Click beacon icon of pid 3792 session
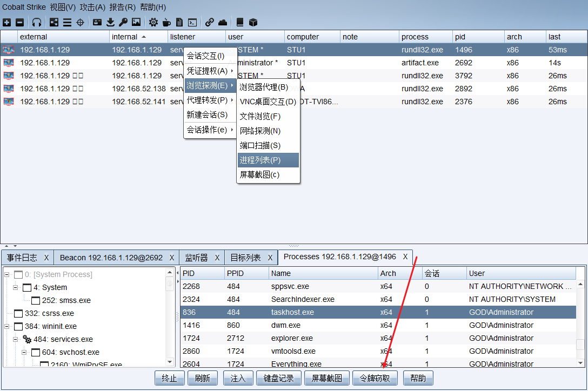 9,76
